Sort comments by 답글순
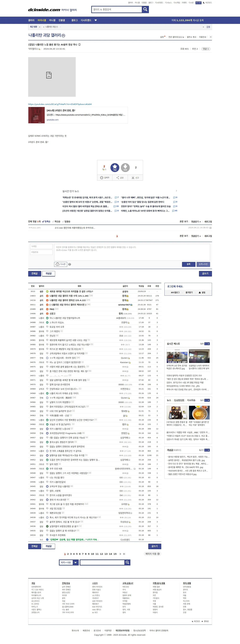Image resolution: width=240 pixels, height=644 pixels. [x=66, y=222]
